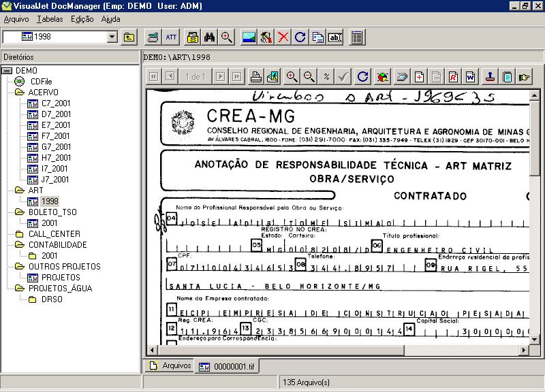Click the color pie chart icon

coord(382,77)
